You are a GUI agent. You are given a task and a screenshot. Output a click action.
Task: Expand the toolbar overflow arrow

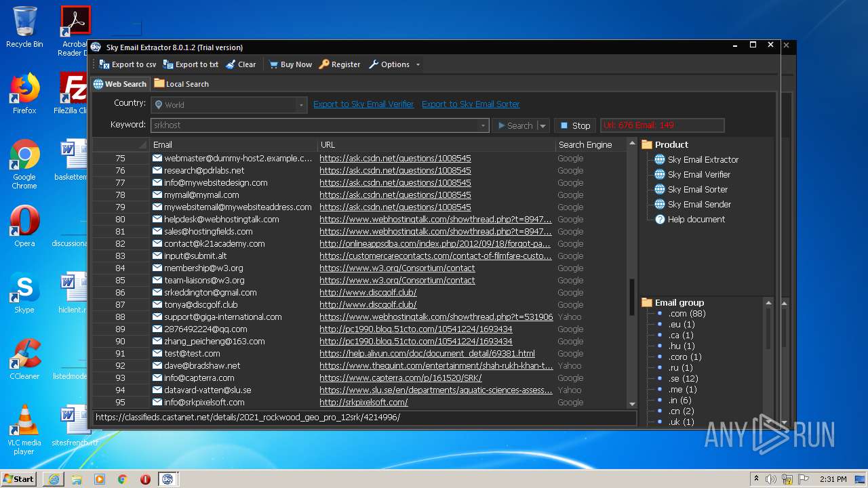tap(418, 64)
